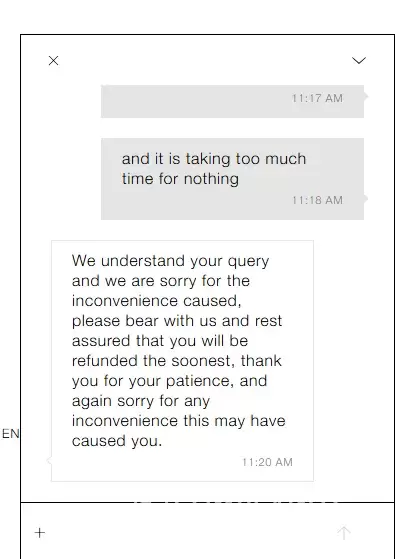Click 'thank you for your patience' line

[169, 381]
